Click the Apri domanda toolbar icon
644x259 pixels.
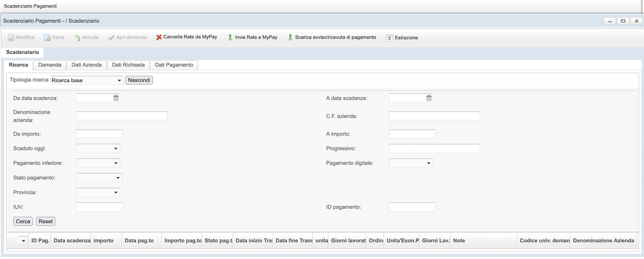coord(111,37)
